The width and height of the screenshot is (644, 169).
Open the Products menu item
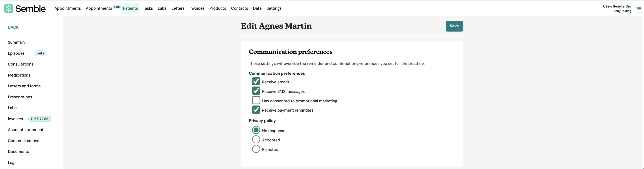tap(217, 8)
